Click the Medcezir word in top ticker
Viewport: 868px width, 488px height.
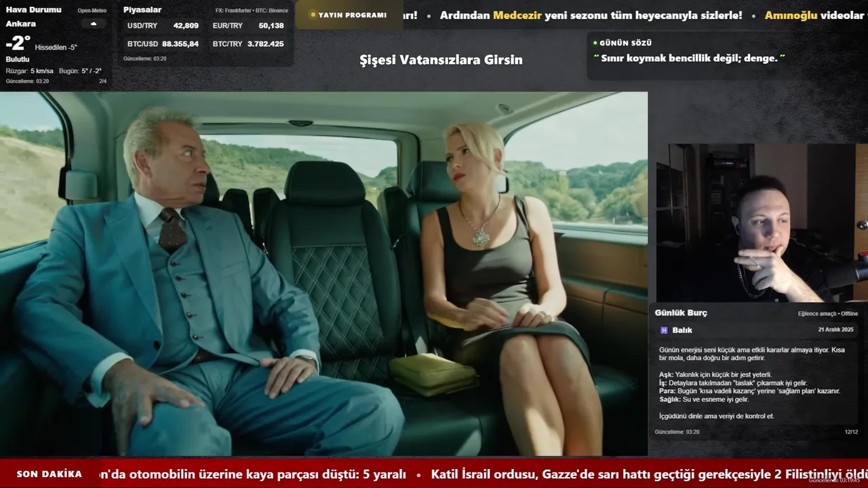coord(517,15)
